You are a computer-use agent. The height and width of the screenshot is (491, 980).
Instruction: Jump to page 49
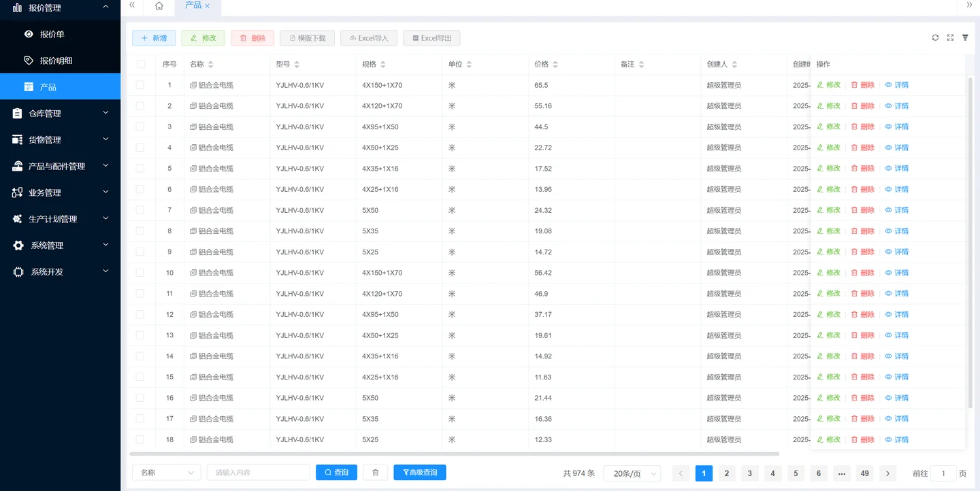[864, 473]
